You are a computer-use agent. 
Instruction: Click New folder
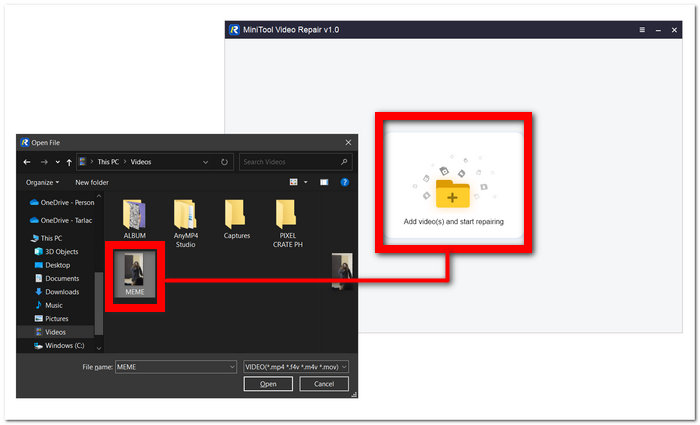(92, 182)
